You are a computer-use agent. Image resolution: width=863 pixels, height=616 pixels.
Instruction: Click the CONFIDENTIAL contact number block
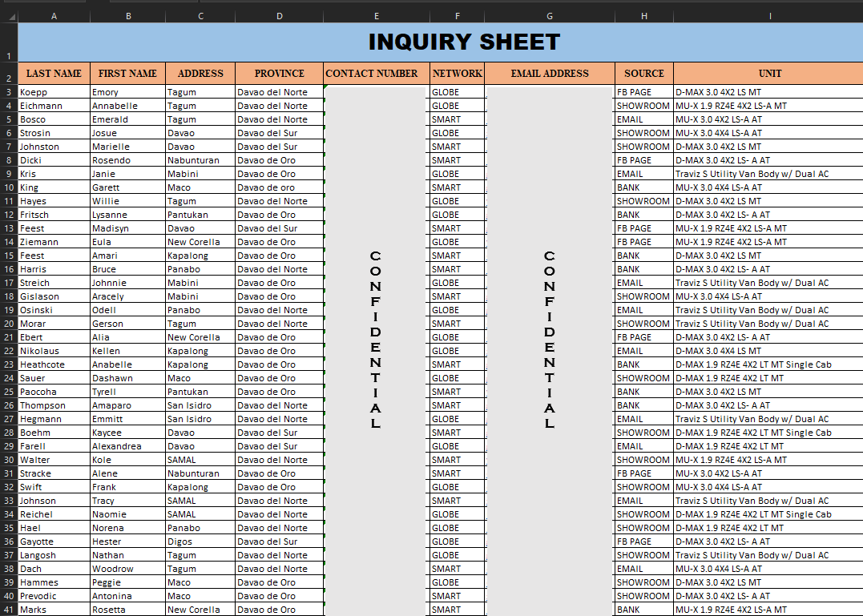click(x=375, y=350)
